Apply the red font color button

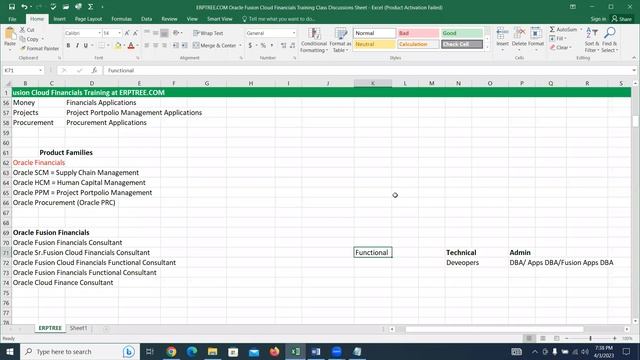[x=131, y=45]
